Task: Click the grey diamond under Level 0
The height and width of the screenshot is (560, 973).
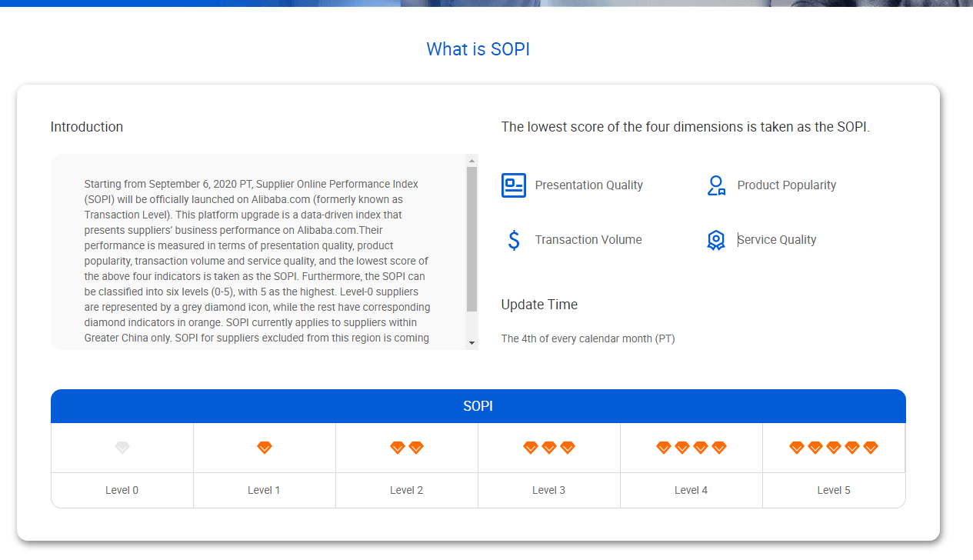Action: 122,447
